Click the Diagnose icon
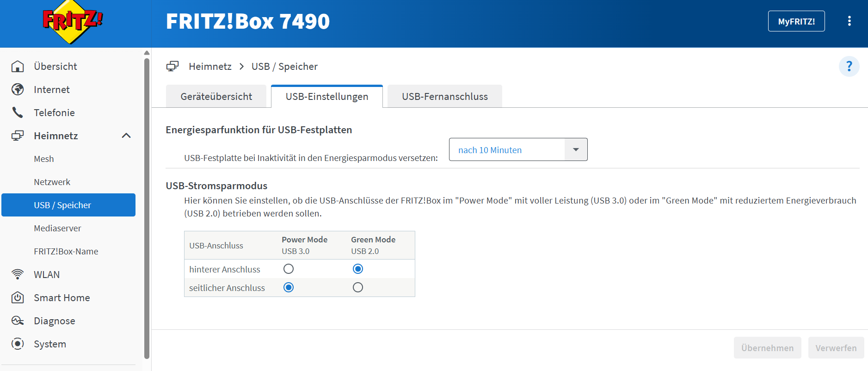 (x=18, y=321)
